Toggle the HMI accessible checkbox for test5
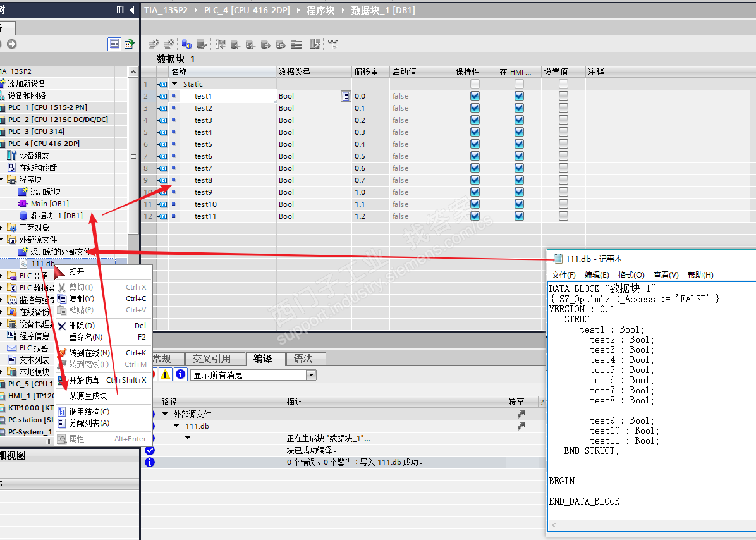756x540 pixels. click(519, 144)
